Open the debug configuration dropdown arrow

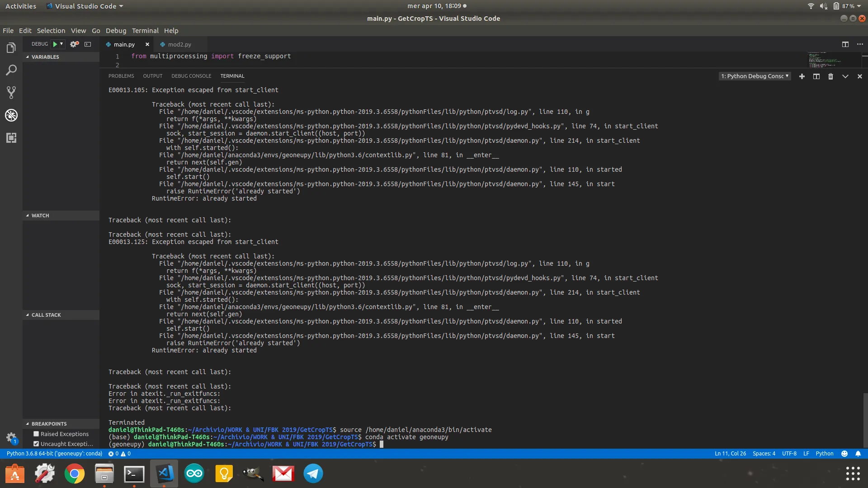coord(61,44)
